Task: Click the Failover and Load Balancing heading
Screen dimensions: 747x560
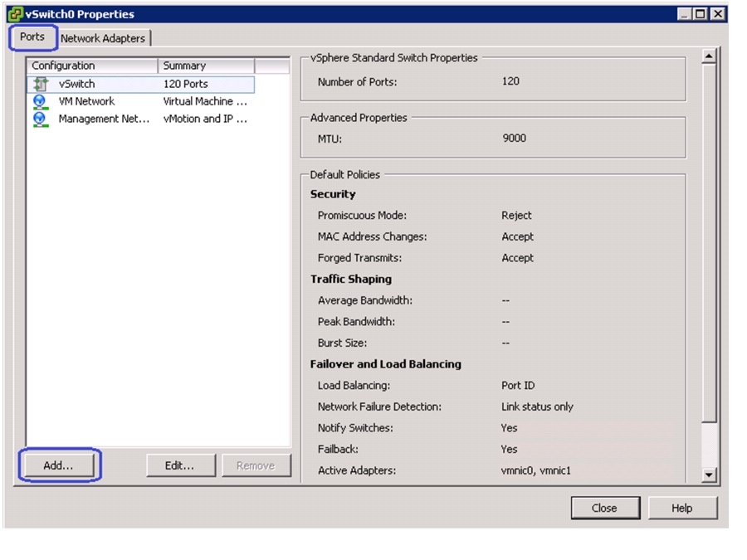Action: tap(386, 364)
